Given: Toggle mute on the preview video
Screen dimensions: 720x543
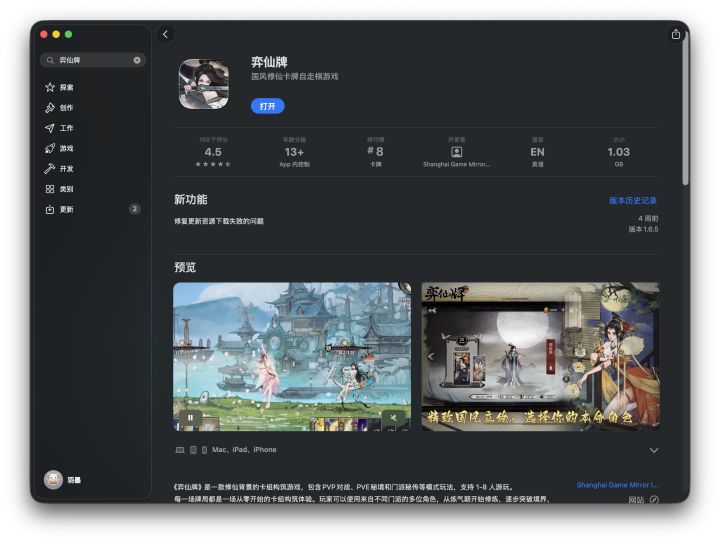Looking at the screenshot, I should coord(393,418).
